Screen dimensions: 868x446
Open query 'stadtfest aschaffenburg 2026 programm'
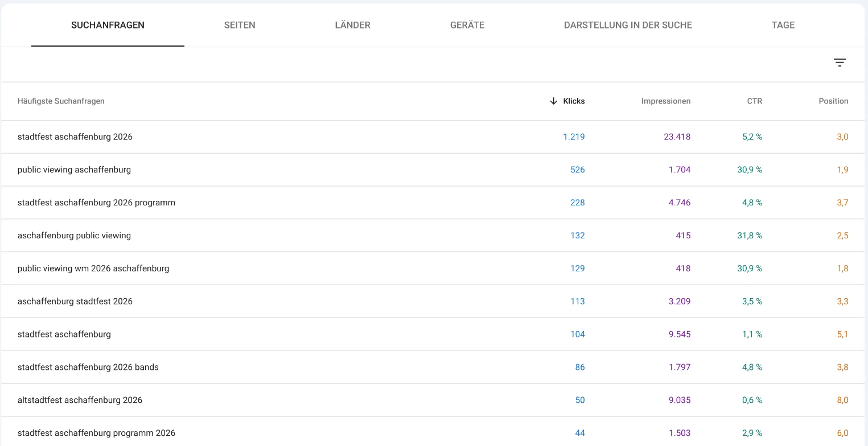click(96, 203)
